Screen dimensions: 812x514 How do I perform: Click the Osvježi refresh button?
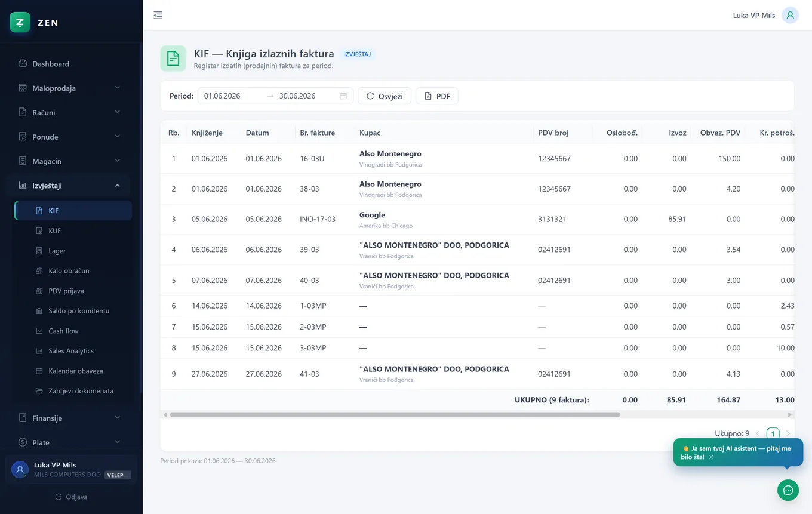[385, 96]
